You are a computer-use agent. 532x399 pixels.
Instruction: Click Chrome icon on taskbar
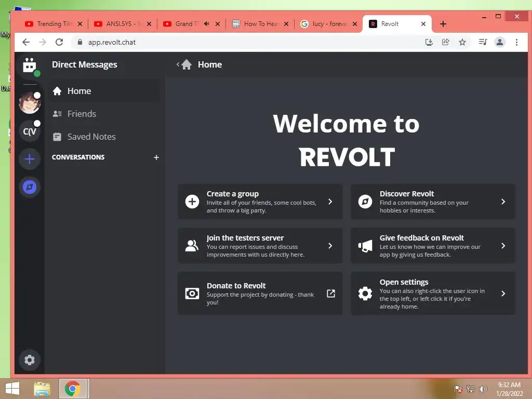pos(73,389)
